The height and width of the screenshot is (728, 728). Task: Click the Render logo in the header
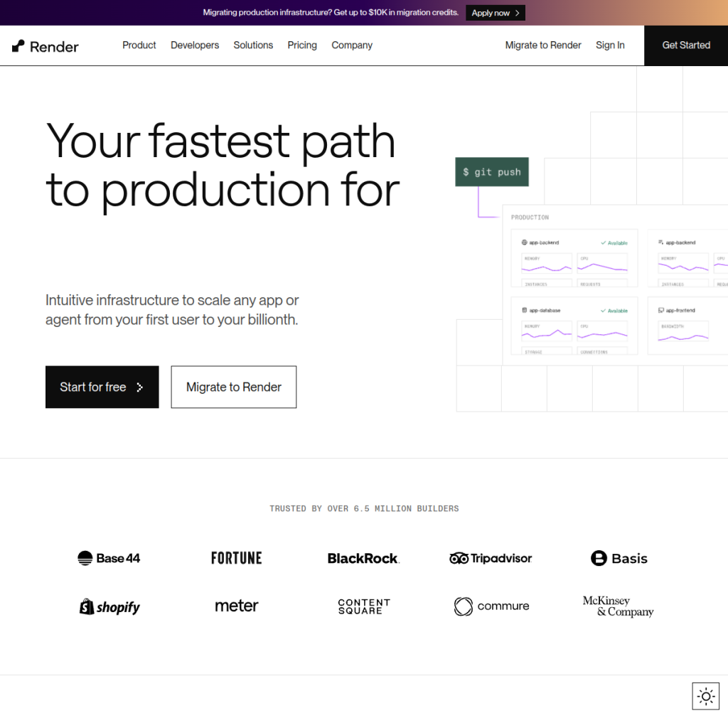45,46
